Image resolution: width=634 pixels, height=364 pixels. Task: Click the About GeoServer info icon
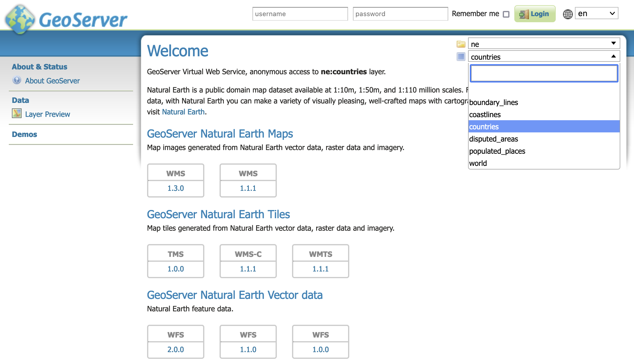[x=17, y=80]
